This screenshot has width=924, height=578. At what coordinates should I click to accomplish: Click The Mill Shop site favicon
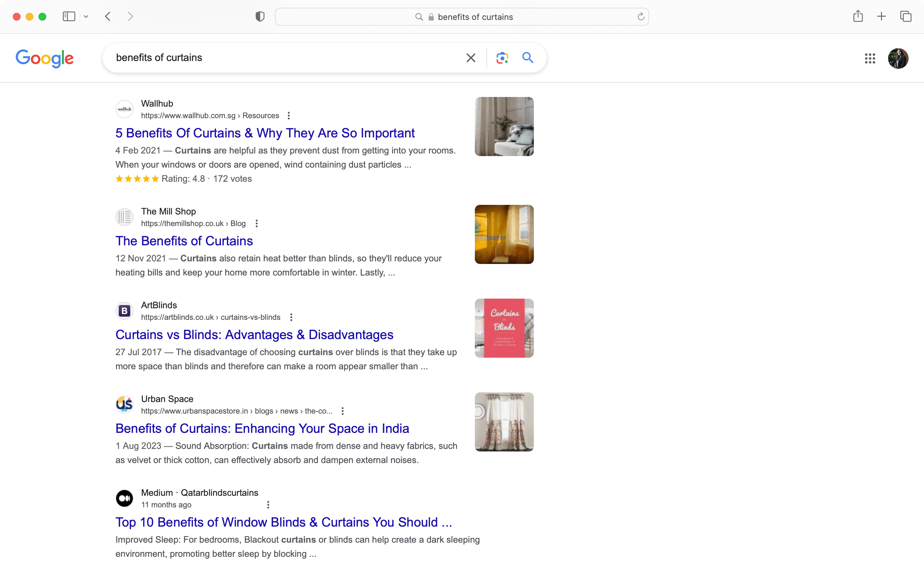click(x=124, y=217)
